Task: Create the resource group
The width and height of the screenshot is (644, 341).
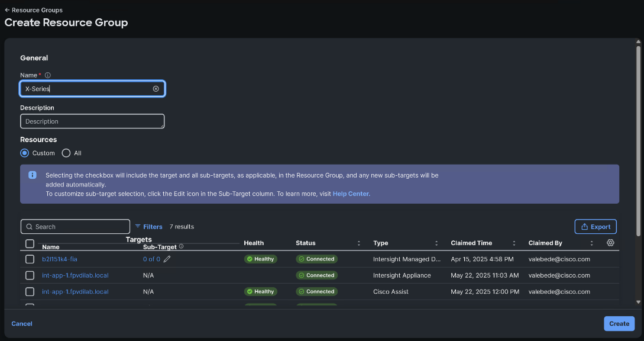Action: (x=619, y=324)
